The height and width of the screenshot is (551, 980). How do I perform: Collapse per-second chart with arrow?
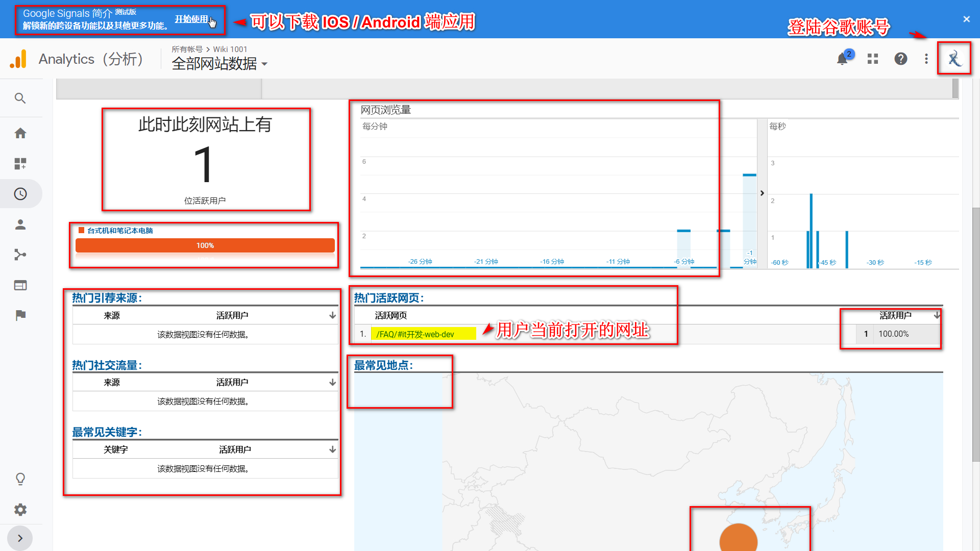pyautogui.click(x=762, y=193)
